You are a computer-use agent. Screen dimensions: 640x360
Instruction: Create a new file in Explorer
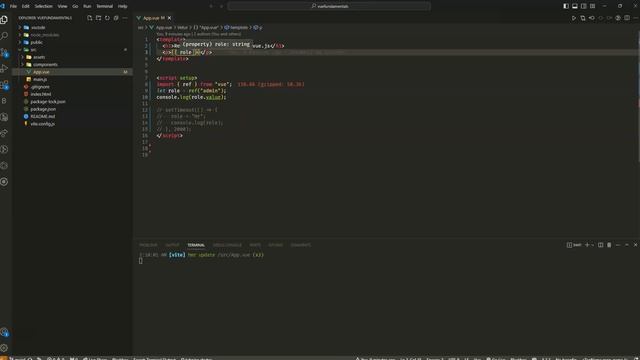(x=90, y=18)
